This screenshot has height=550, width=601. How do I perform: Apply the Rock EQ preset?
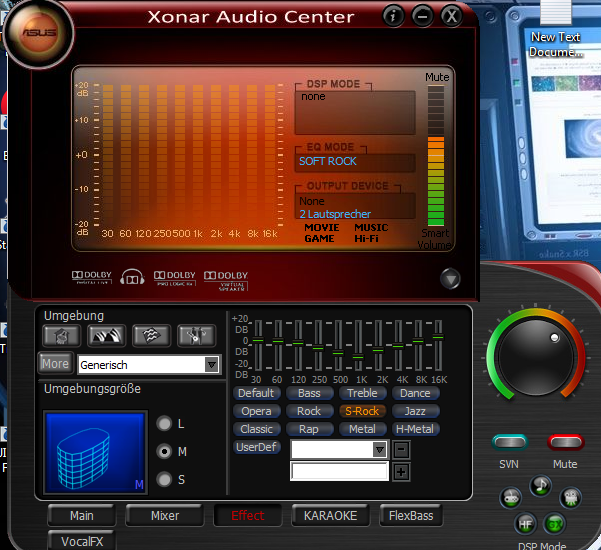pos(309,411)
